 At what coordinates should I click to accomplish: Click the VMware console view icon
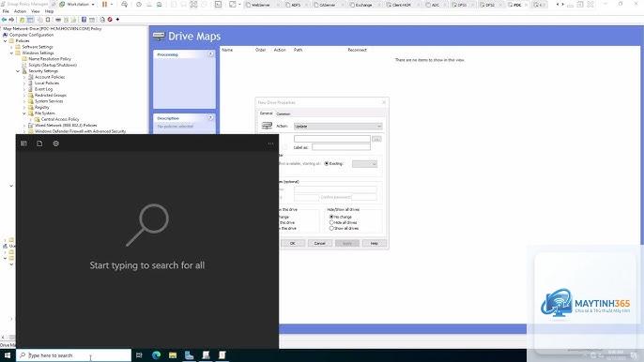pyautogui.click(x=218, y=5)
